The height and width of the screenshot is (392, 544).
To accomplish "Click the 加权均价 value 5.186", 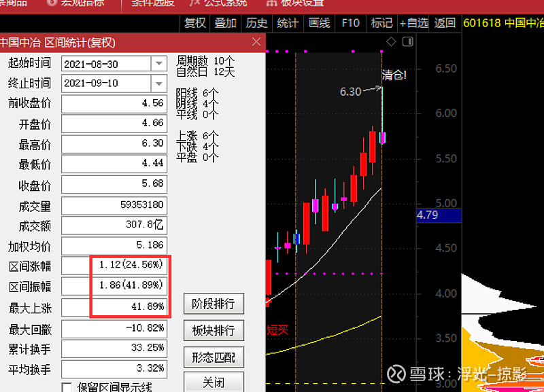I will tap(114, 245).
